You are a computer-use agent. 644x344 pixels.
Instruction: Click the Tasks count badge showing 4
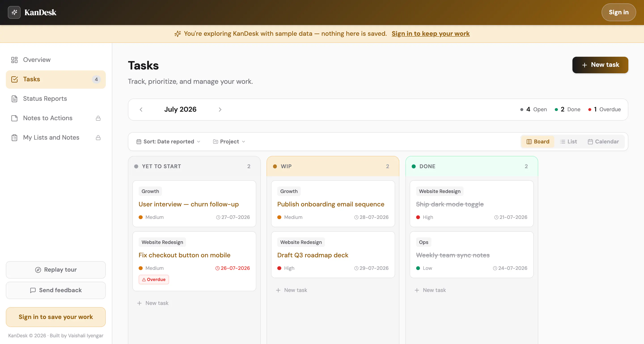point(96,80)
